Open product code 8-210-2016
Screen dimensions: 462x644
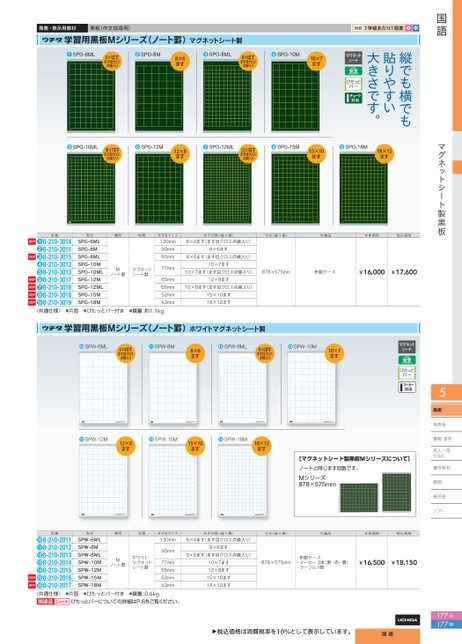[55, 578]
